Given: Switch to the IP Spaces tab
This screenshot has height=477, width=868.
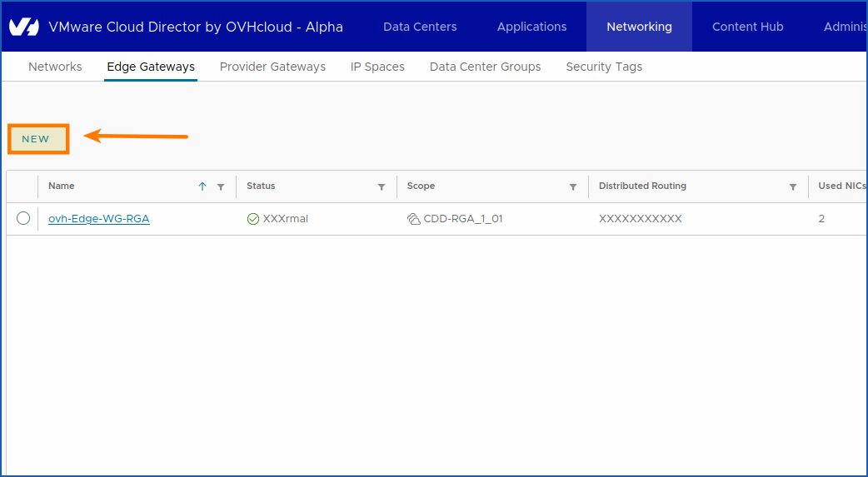Looking at the screenshot, I should tap(377, 67).
